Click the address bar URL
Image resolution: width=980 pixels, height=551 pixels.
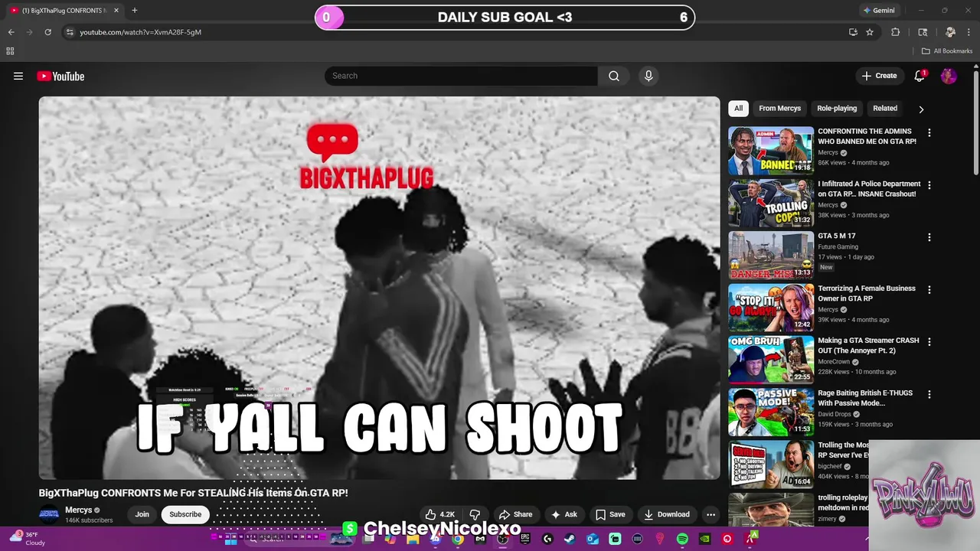pos(141,32)
